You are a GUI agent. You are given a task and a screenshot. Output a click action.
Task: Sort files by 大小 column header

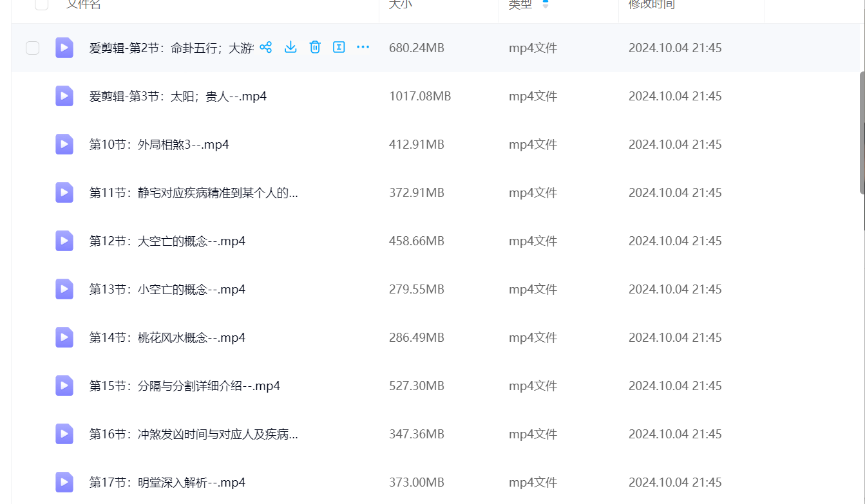(x=401, y=5)
